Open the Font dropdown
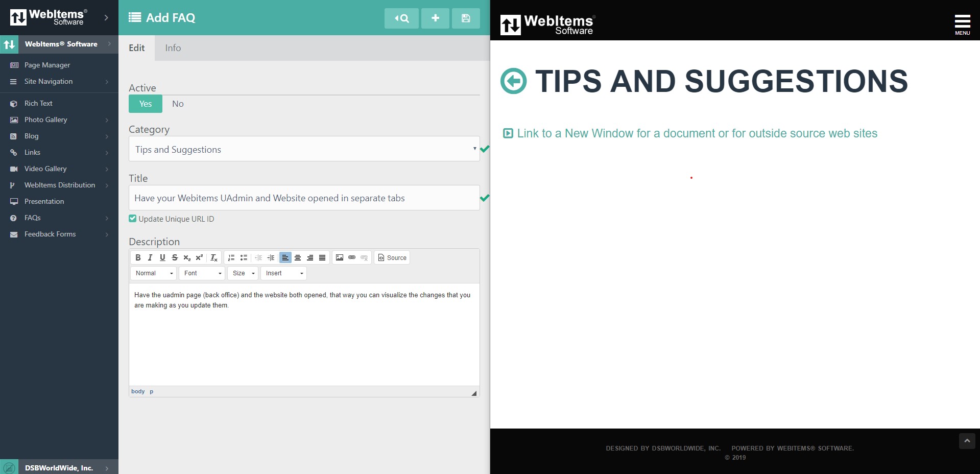Viewport: 980px width, 474px height. coord(202,273)
